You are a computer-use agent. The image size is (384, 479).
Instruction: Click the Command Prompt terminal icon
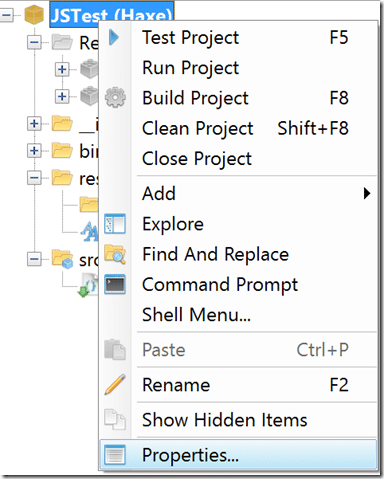tap(115, 284)
